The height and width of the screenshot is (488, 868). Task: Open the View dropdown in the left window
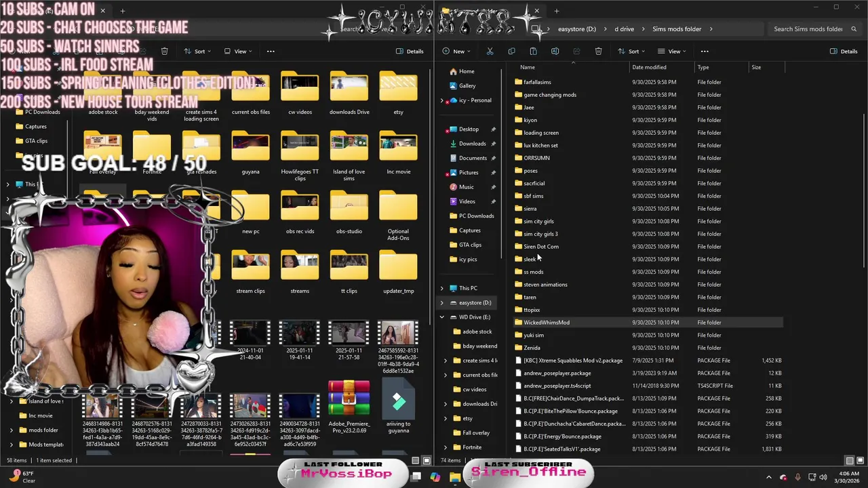point(238,52)
